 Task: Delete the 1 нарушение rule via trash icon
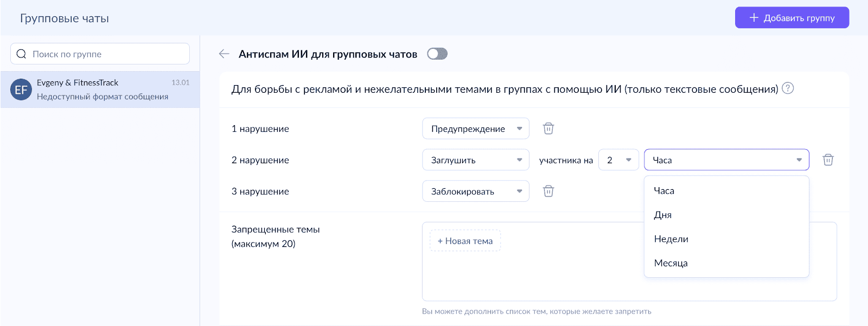548,129
